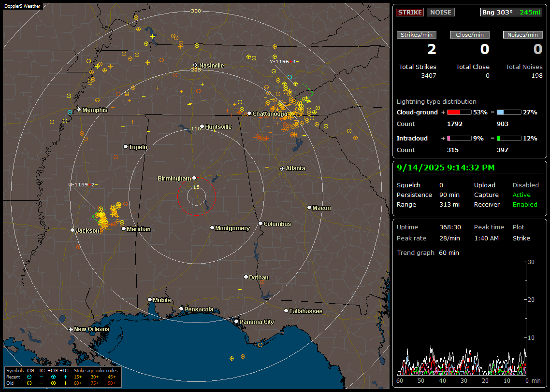550x392 pixels.
Task: Click the Close/min label button
Action: (x=470, y=35)
